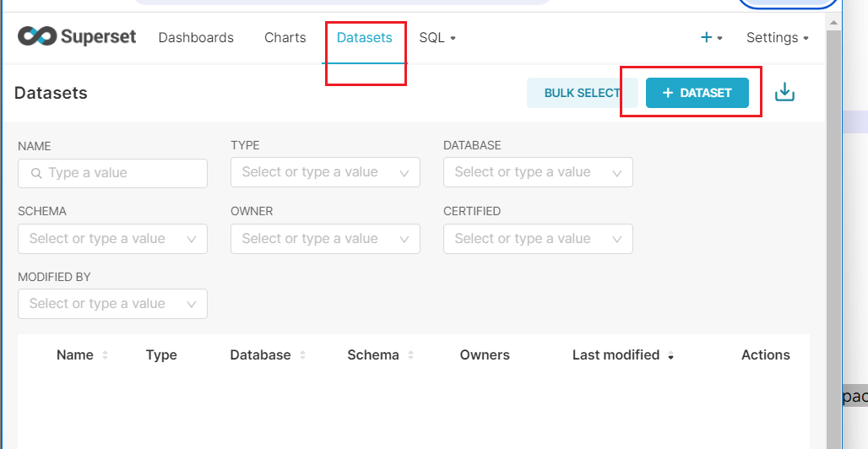Click the search magnifier in Name field
Screen dimensions: 868x449
36,173
